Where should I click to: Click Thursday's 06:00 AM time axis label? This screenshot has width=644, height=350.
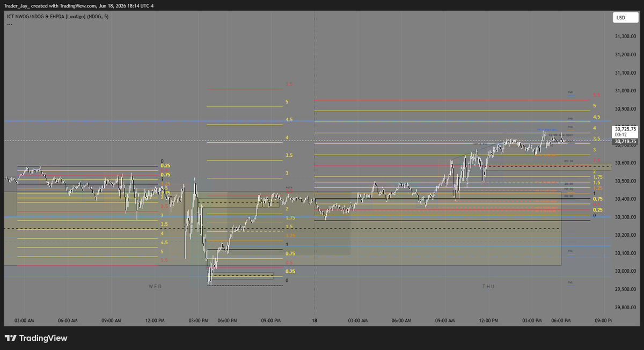(x=401, y=320)
